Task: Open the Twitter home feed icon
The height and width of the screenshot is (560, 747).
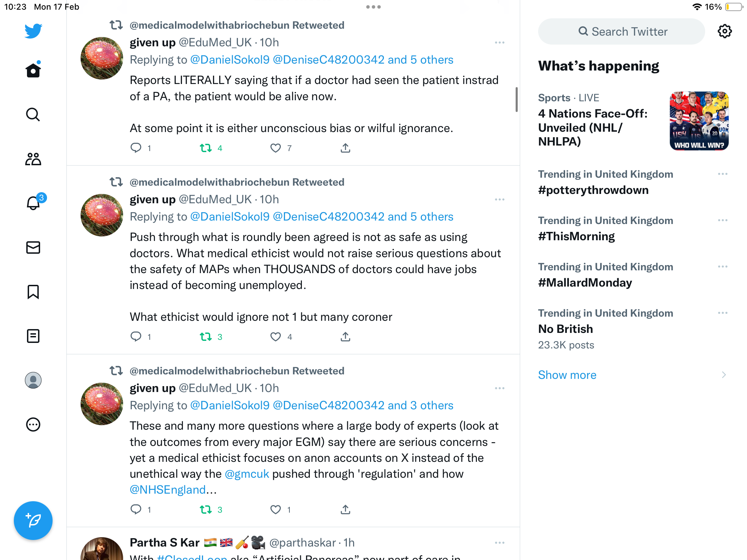Action: coord(33,70)
